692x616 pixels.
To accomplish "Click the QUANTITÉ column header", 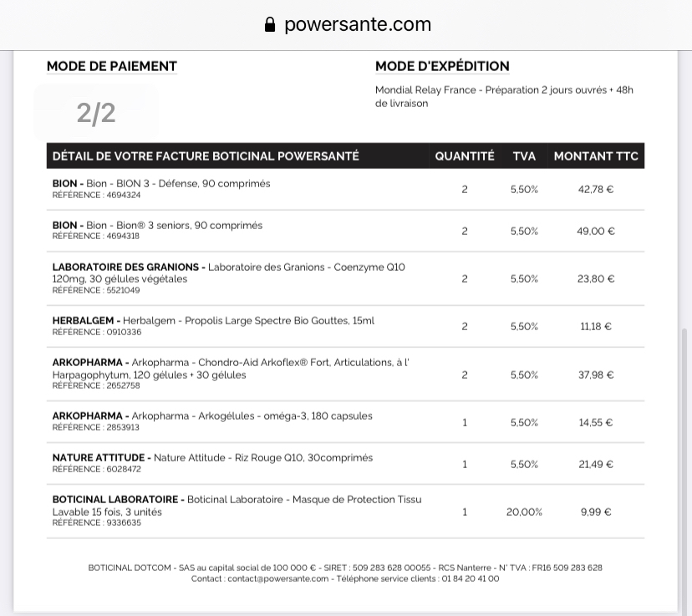I will (x=465, y=155).
